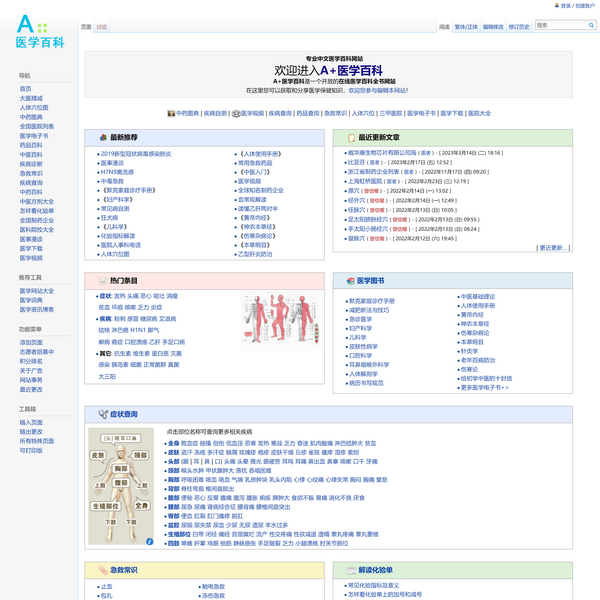
Task: Select the 编辑修改 tab
Action: click(x=493, y=27)
